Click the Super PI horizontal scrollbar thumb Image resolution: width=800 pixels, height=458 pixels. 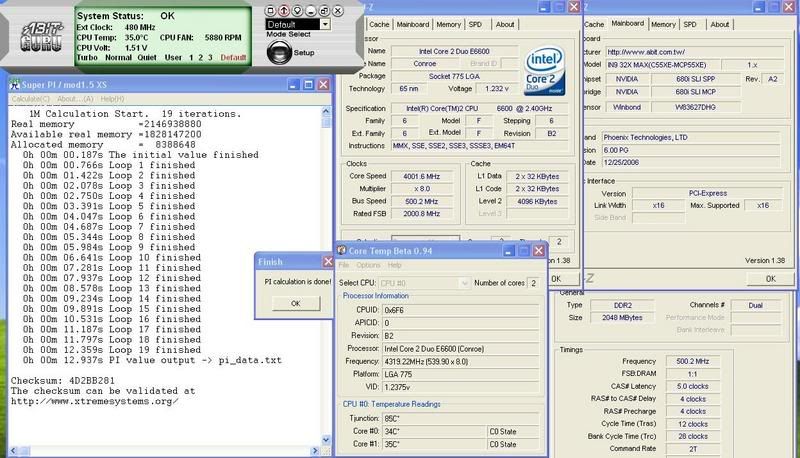[24, 451]
